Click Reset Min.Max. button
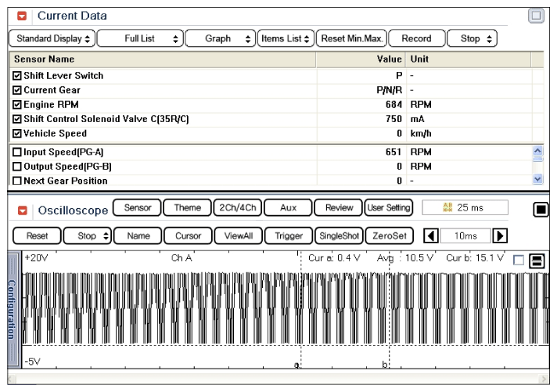Screen dimensions: 557x392 point(351,38)
